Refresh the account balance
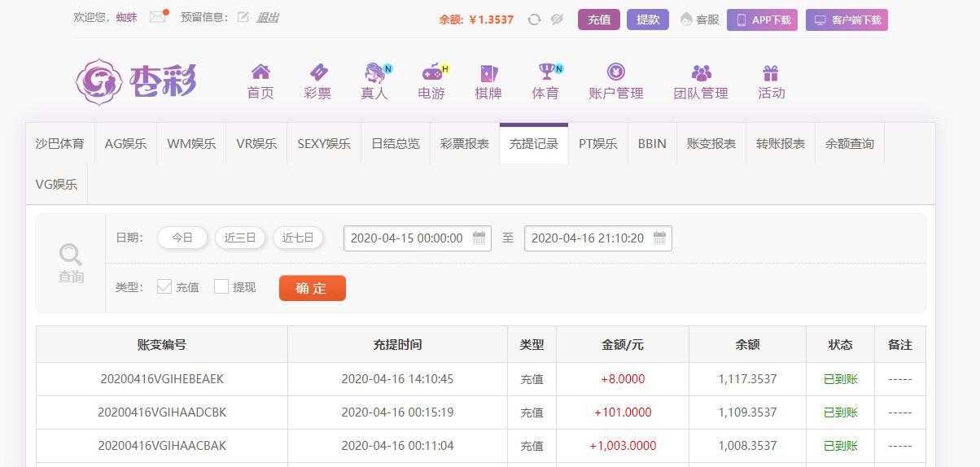The height and width of the screenshot is (467, 980). pos(534,20)
